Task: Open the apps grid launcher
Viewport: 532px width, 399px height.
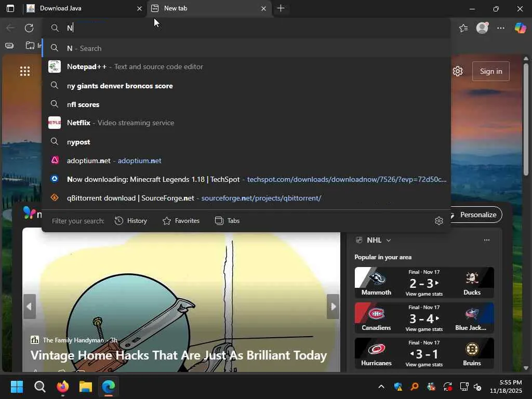Action: click(25, 71)
